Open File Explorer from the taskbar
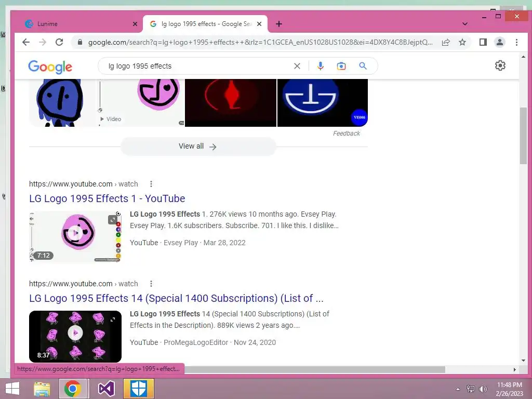Screen dimensions: 532x399 click(42, 389)
